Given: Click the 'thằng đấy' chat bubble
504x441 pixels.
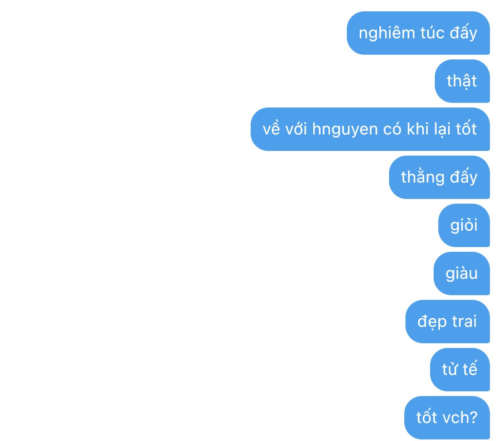Looking at the screenshot, I should pos(439,177).
